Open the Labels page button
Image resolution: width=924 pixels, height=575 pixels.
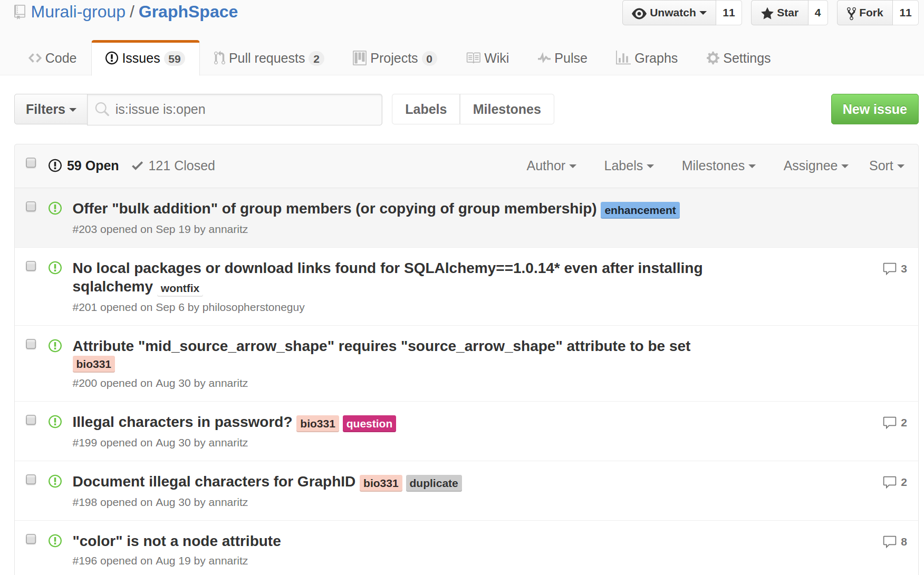[426, 109]
